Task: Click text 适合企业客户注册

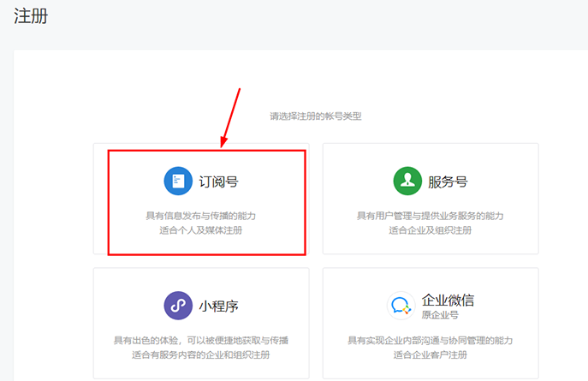Action: (431, 354)
